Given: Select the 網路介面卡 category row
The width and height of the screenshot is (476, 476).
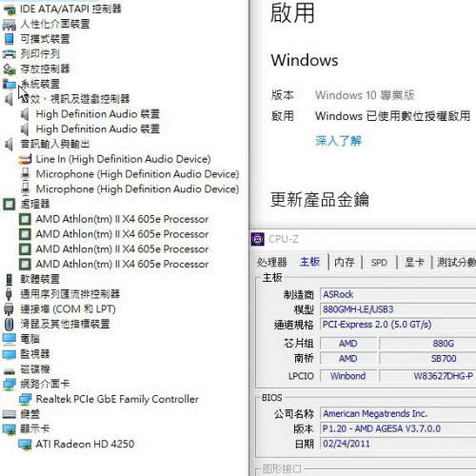Looking at the screenshot, I should (45, 385).
